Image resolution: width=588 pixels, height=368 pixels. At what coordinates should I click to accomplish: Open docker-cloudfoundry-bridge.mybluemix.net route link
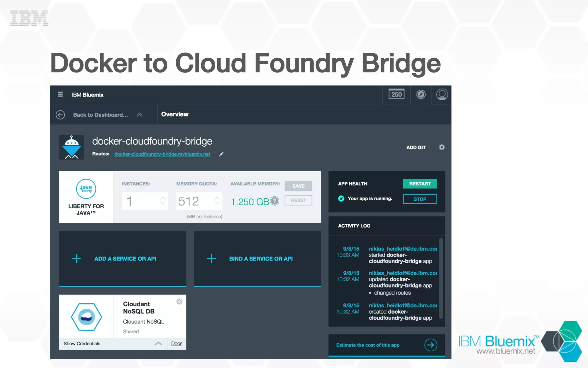point(162,154)
